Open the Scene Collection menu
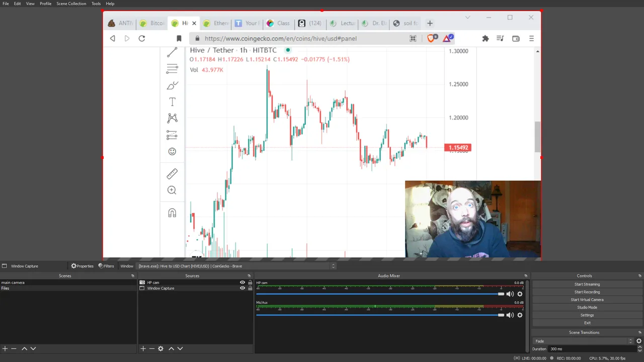This screenshot has height=362, width=644. pyautogui.click(x=71, y=4)
